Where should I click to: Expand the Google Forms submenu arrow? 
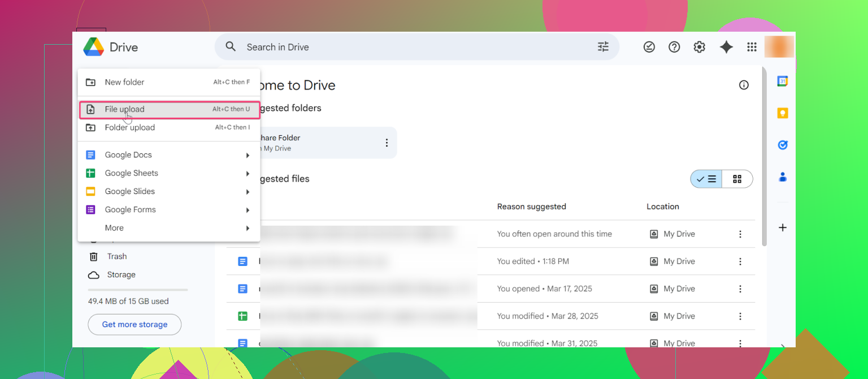point(248,210)
